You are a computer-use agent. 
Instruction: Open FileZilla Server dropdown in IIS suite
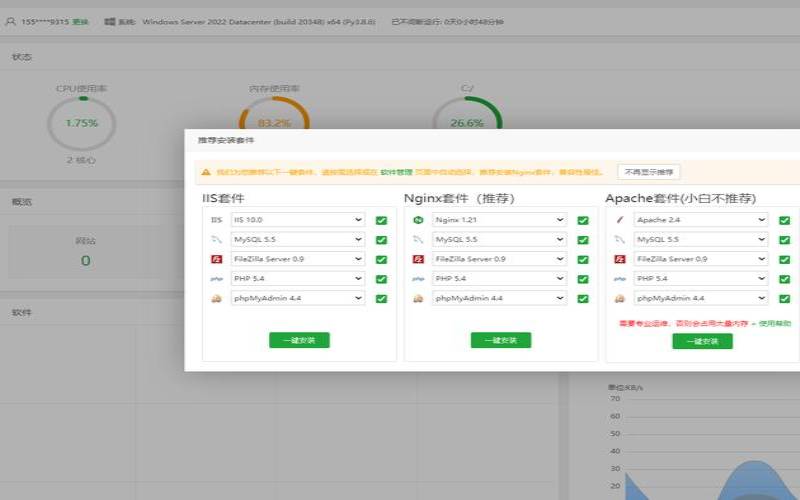(298, 259)
